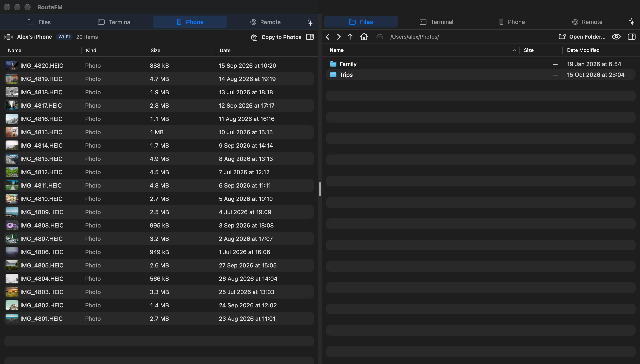Sort right pane by Name column
Image resolution: width=640 pixels, height=364 pixels.
click(x=422, y=50)
